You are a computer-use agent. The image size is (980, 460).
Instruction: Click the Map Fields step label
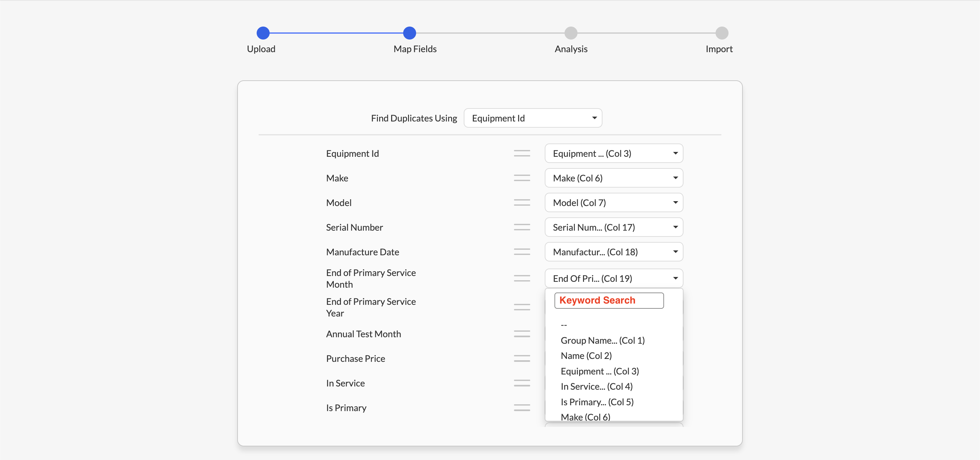point(415,49)
